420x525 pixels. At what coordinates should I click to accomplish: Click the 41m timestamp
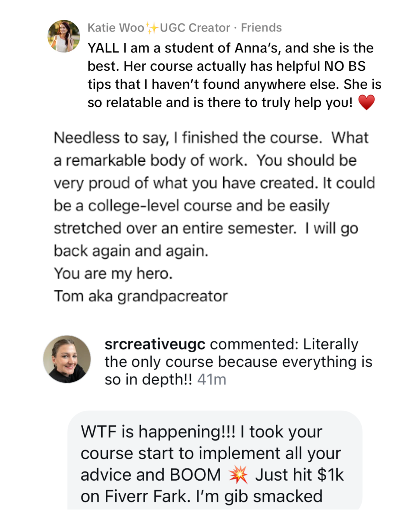pyautogui.click(x=212, y=380)
